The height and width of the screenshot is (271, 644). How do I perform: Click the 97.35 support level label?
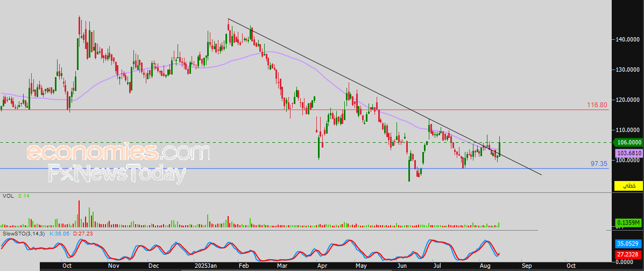click(x=599, y=164)
